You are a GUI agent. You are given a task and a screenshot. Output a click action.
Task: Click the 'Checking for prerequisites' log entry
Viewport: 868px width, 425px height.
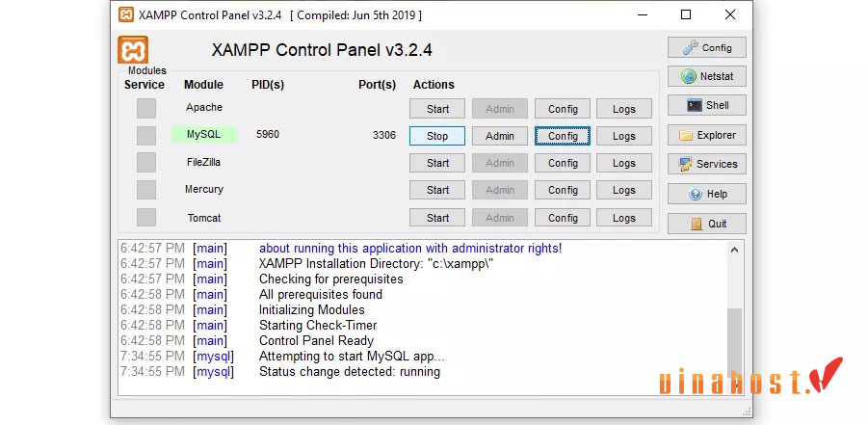pos(331,279)
